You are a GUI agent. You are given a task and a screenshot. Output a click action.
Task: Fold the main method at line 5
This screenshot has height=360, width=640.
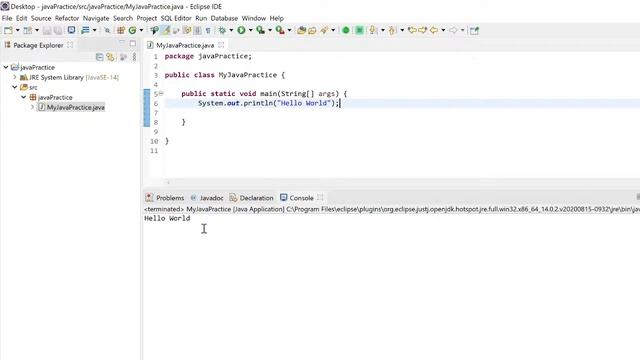click(x=161, y=93)
